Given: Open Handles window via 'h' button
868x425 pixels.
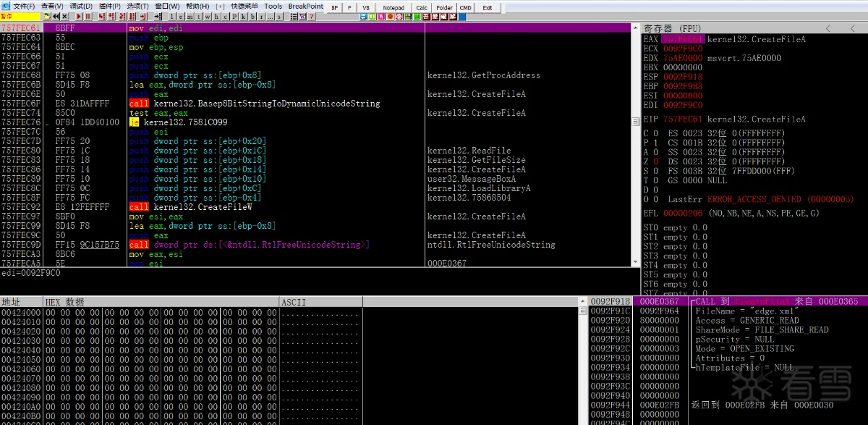Looking at the screenshot, I should pos(216,16).
